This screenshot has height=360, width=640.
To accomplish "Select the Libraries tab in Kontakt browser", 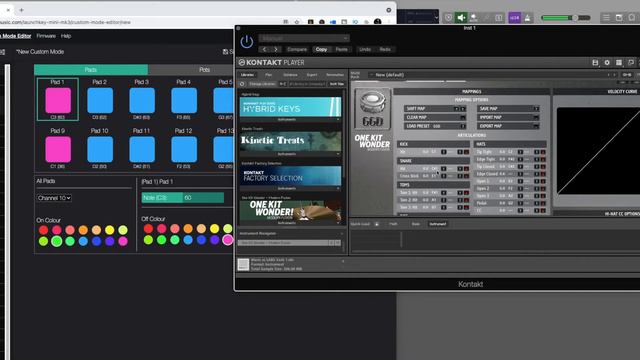I will click(x=247, y=75).
